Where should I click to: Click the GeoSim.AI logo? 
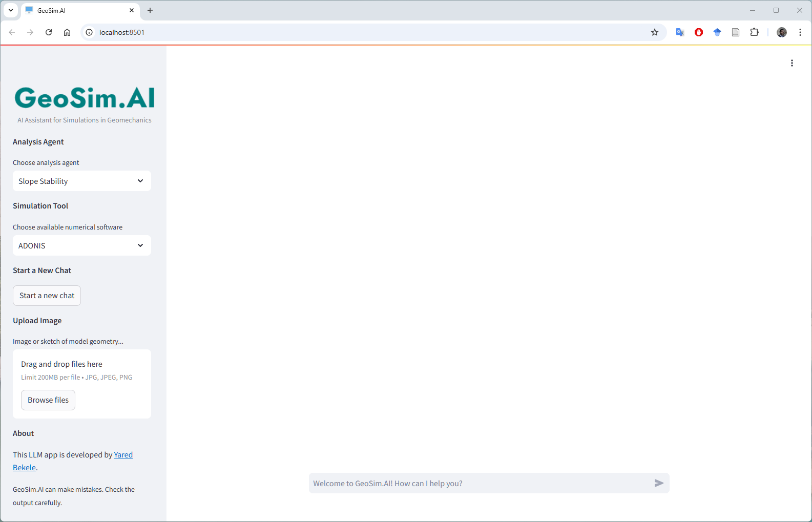(85, 97)
